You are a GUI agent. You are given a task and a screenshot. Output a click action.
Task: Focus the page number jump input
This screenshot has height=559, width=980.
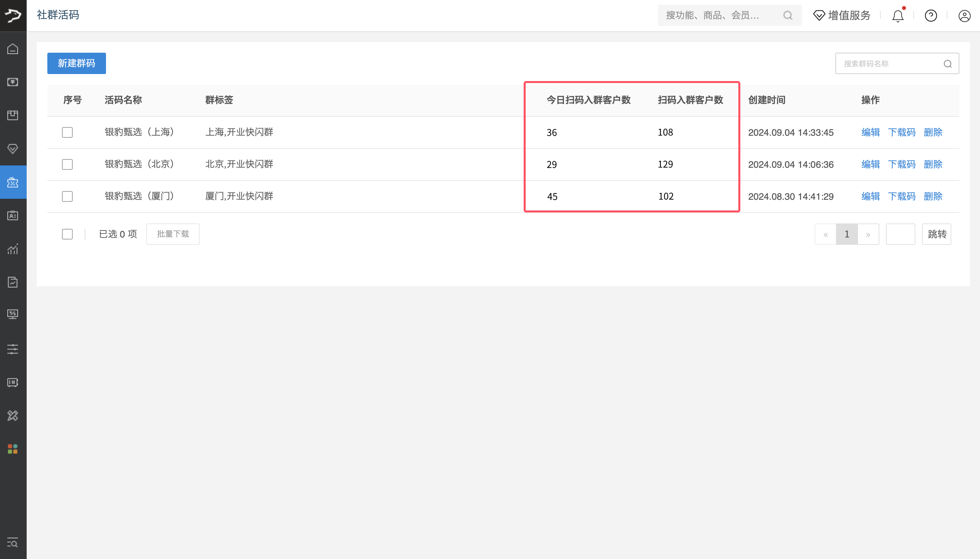click(x=900, y=234)
